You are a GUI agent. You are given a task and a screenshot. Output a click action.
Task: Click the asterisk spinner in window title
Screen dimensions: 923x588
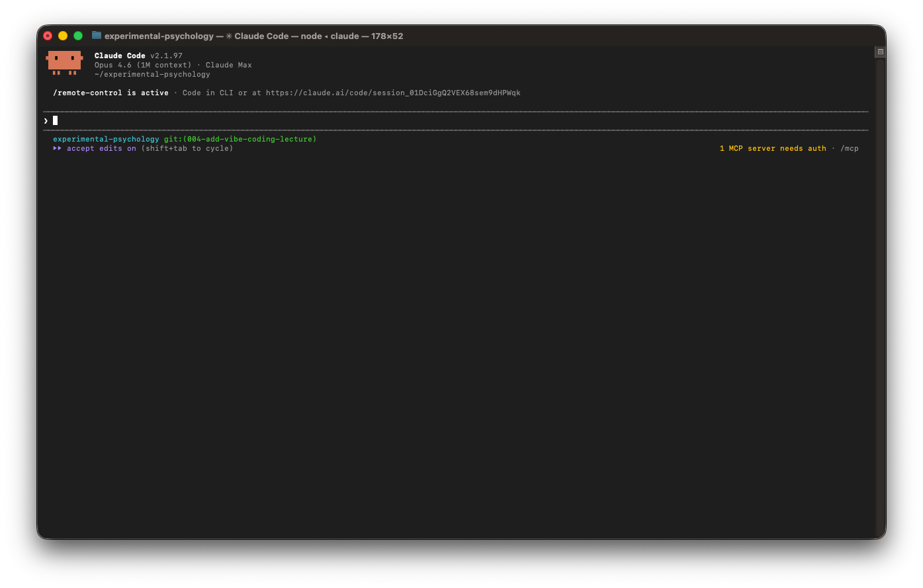tap(229, 36)
